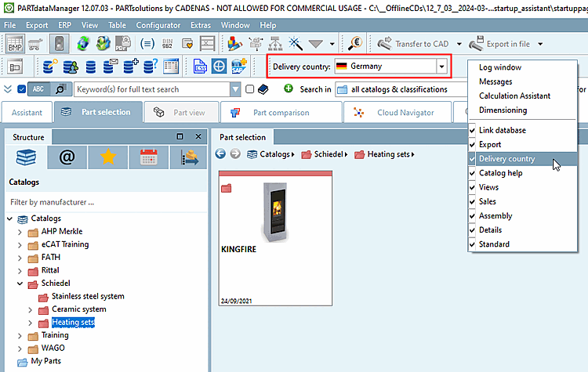Click the database with users icon
Screen dimensions: 588x372
tap(71, 67)
